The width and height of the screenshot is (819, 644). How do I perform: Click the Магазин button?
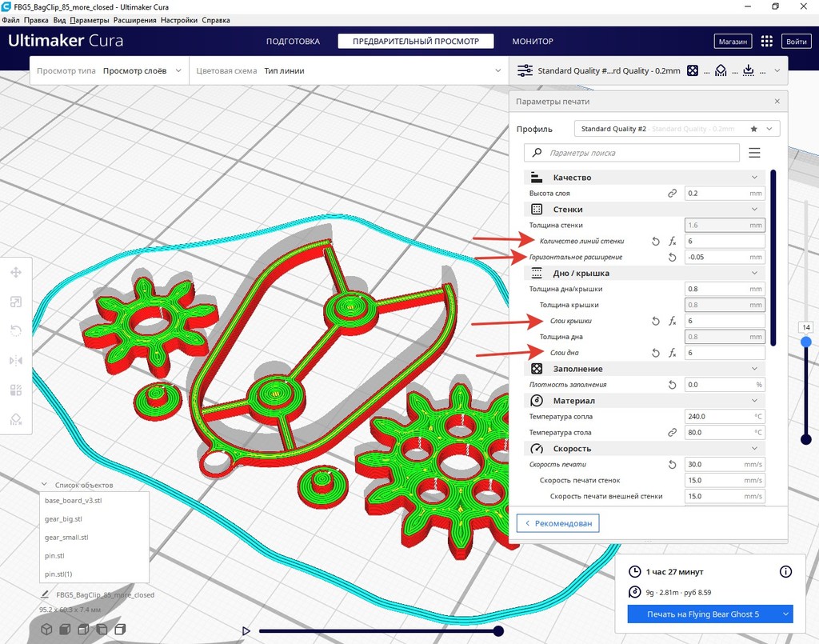tap(733, 42)
